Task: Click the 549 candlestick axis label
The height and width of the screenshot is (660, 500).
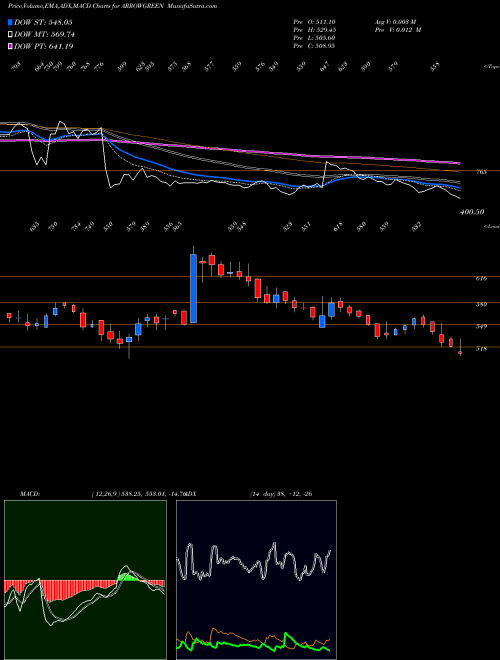Action: (481, 326)
